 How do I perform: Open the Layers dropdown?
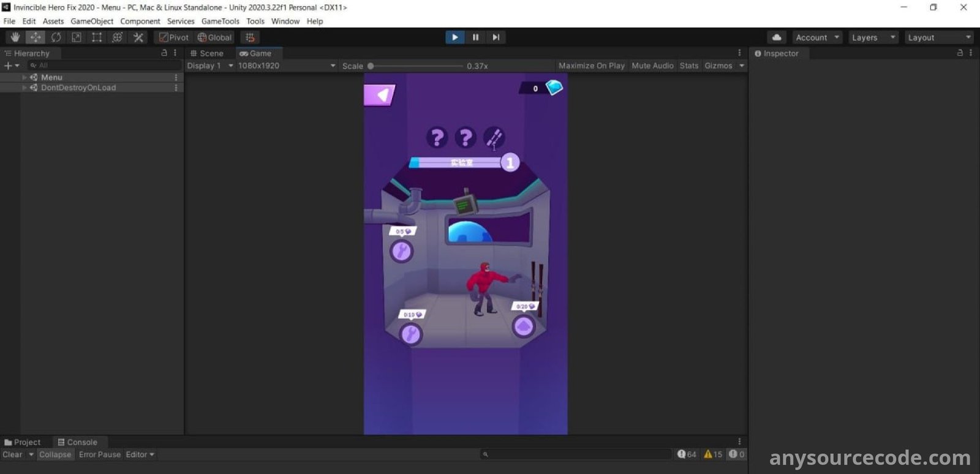pyautogui.click(x=873, y=37)
